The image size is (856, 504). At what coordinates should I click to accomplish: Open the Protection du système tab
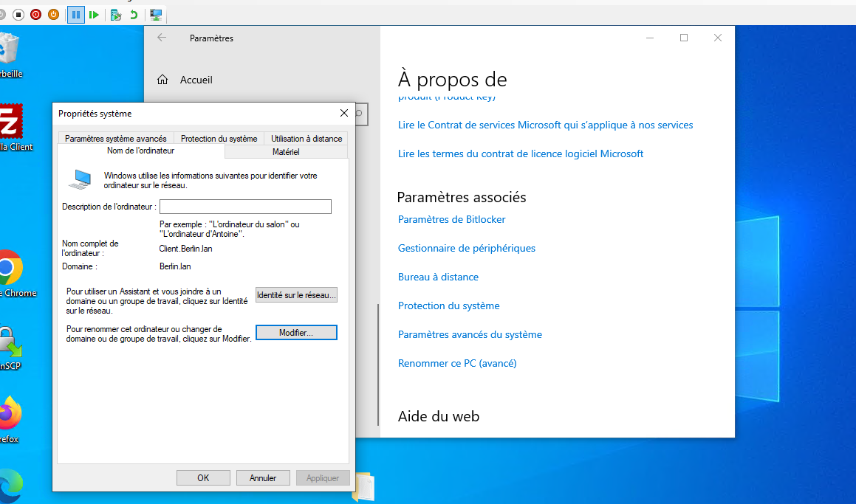219,138
